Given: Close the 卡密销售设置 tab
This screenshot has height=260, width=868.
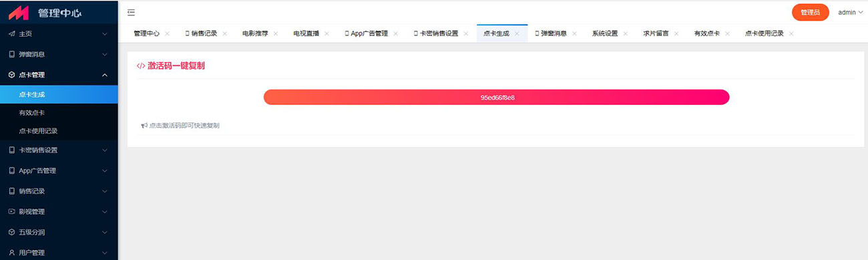Looking at the screenshot, I should pos(466,33).
